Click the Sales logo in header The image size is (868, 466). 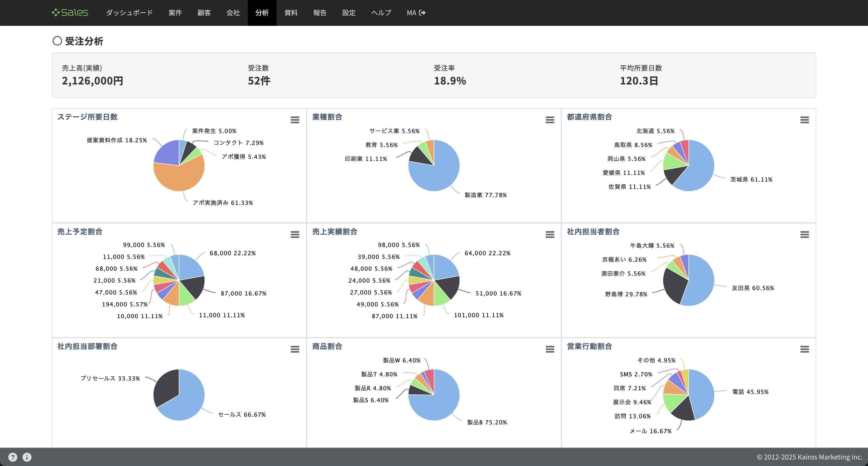pos(70,13)
